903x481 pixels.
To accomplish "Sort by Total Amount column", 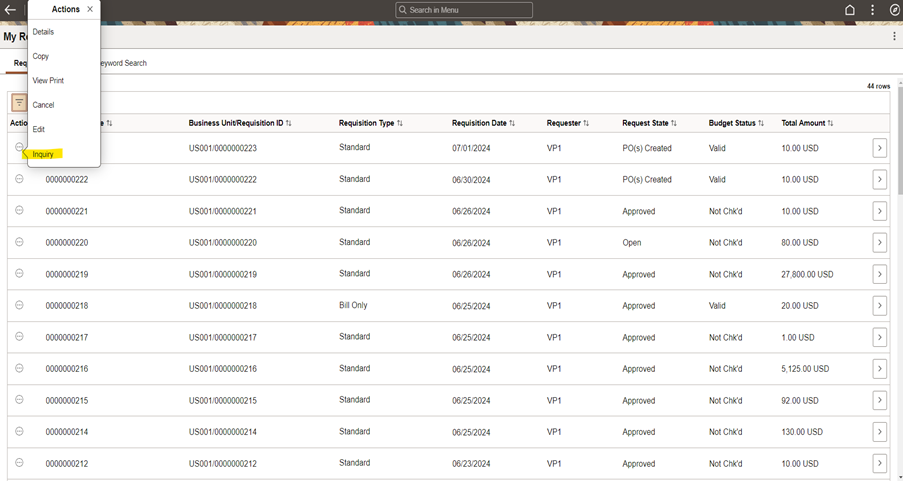I will pyautogui.click(x=807, y=123).
